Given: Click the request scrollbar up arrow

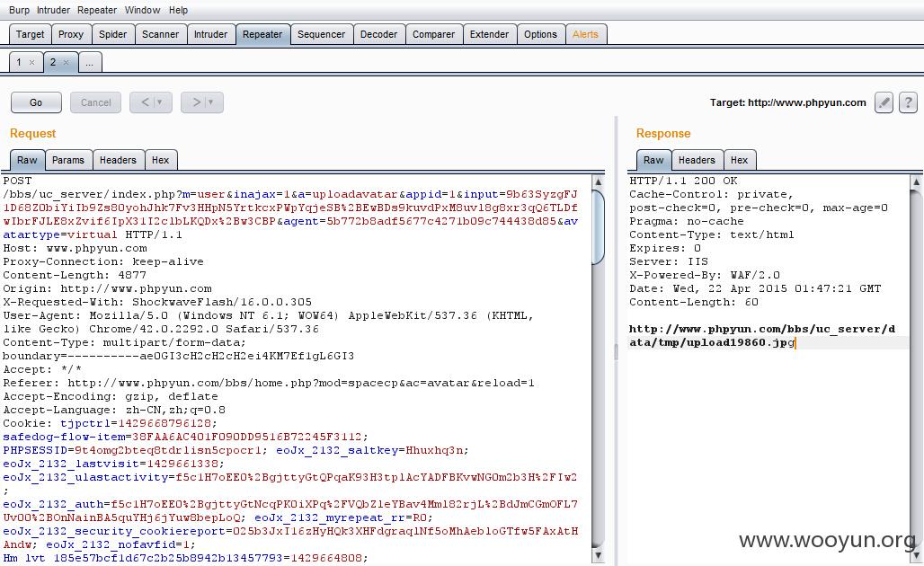Looking at the screenshot, I should pyautogui.click(x=598, y=182).
